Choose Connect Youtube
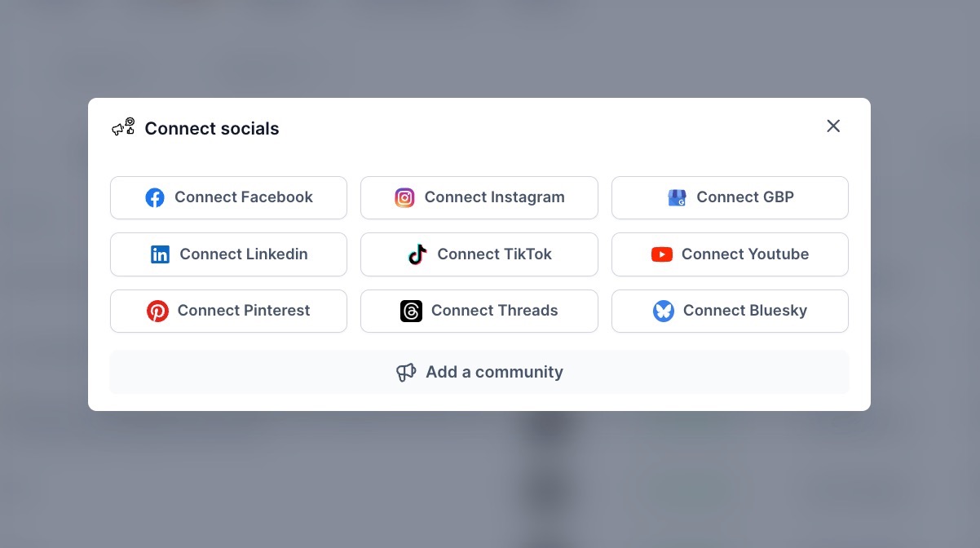 coord(730,254)
